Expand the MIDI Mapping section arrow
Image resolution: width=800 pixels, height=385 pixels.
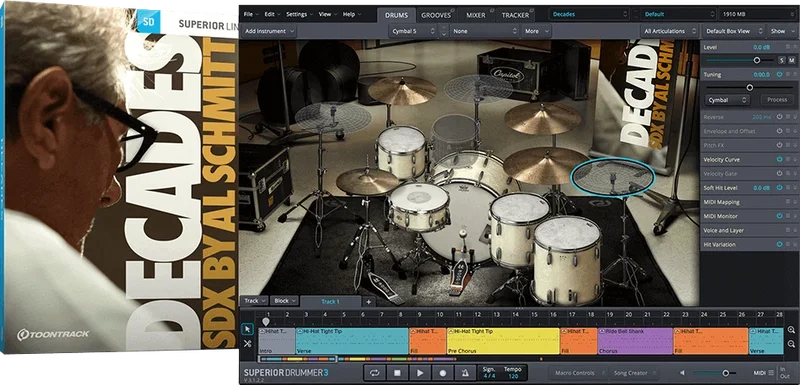click(x=795, y=202)
